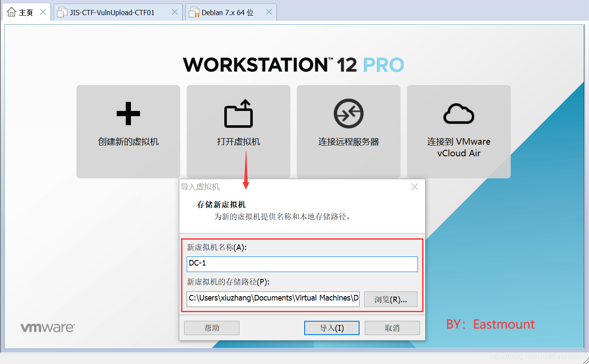Click the VM icon on JIS-CTF-VulnUpload-CTF01 tab
The width and height of the screenshot is (589, 364).
point(63,12)
